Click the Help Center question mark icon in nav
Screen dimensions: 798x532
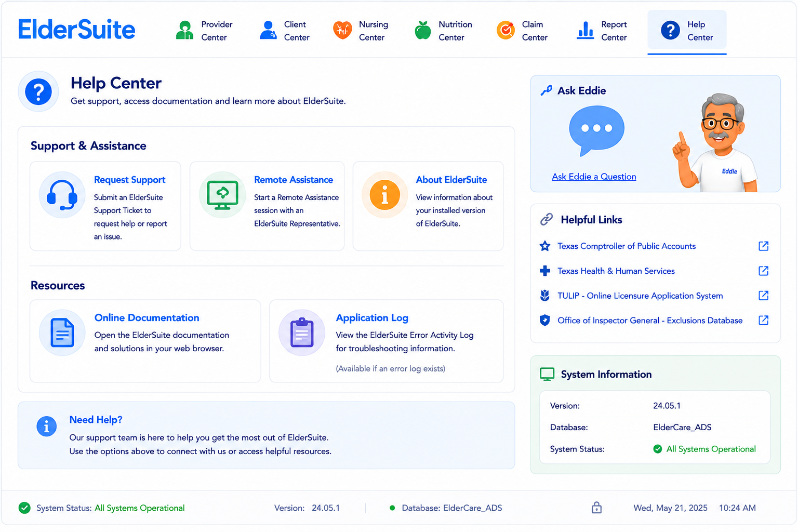click(670, 30)
